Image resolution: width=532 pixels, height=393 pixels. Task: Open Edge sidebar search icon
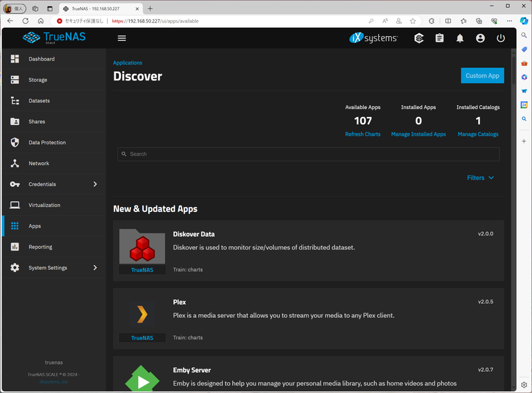click(524, 35)
